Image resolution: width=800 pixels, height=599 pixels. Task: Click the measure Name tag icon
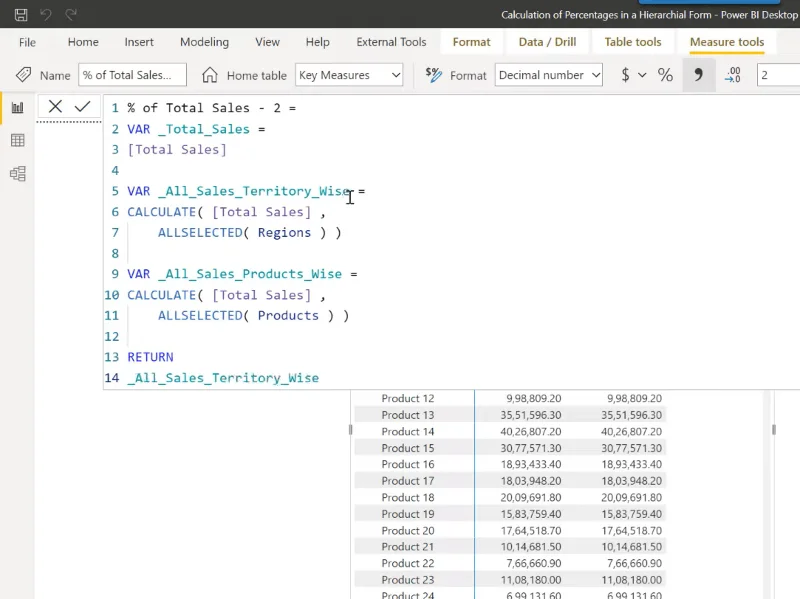pyautogui.click(x=23, y=75)
